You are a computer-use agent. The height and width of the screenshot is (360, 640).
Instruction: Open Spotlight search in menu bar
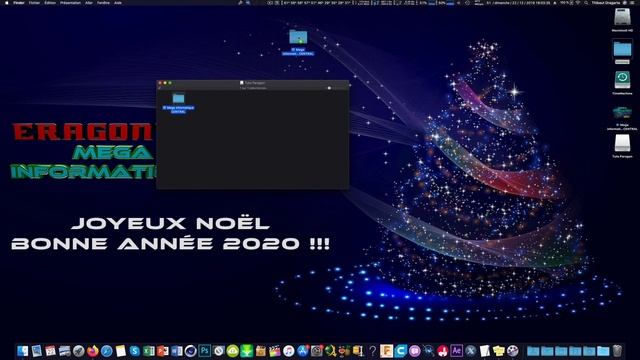click(x=586, y=2)
